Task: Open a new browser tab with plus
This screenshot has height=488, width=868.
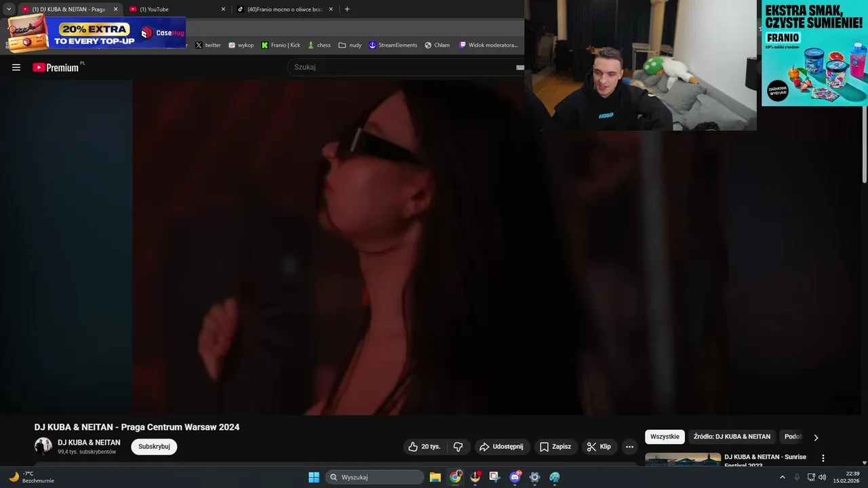Action: (347, 9)
